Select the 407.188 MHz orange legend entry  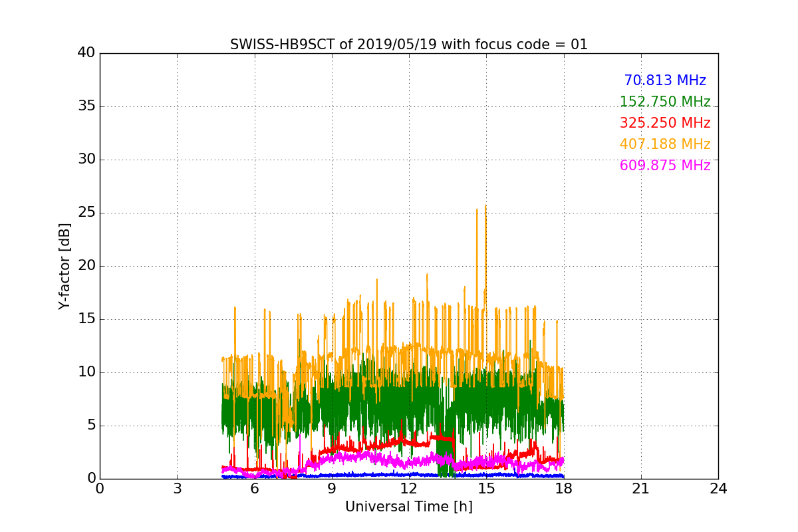click(x=664, y=145)
